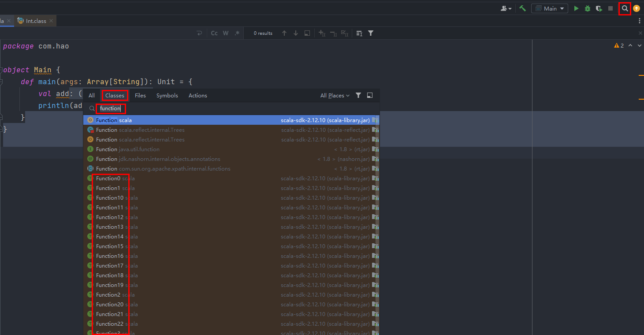Run with coverage shield icon

pos(599,8)
